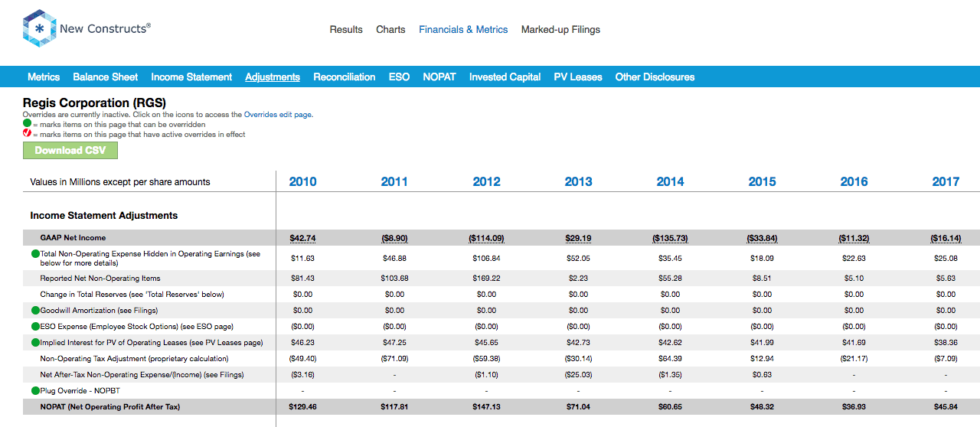Click Reported Net Non-Operating 2012 value $169.22
980x427 pixels.
coord(487,279)
